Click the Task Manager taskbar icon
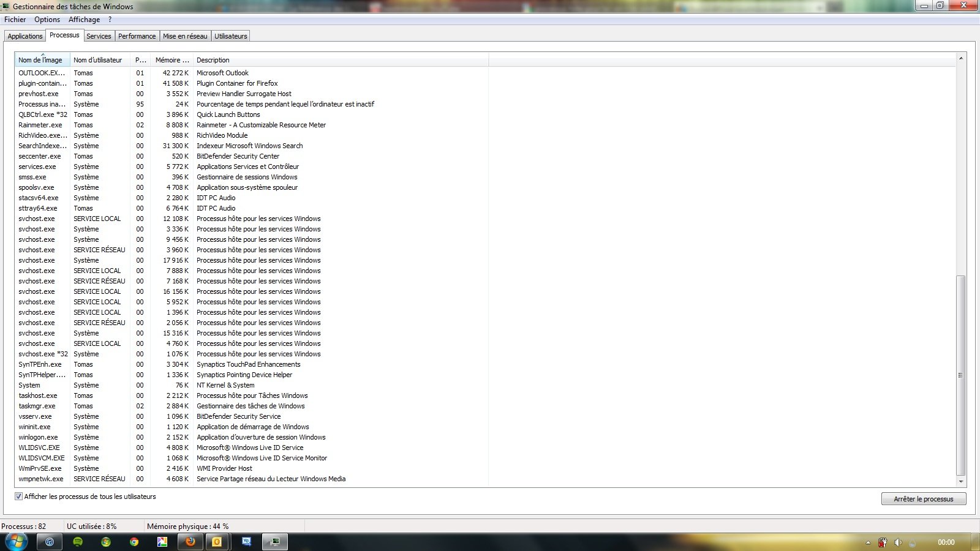 (x=275, y=542)
